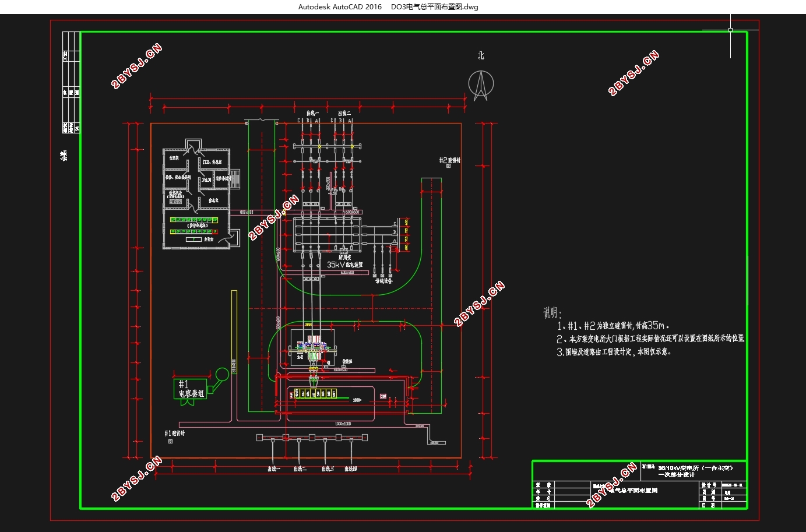Viewport: 806px width, 532px height.
Task: Select note 3 about walls and roads
Action: 614,352
